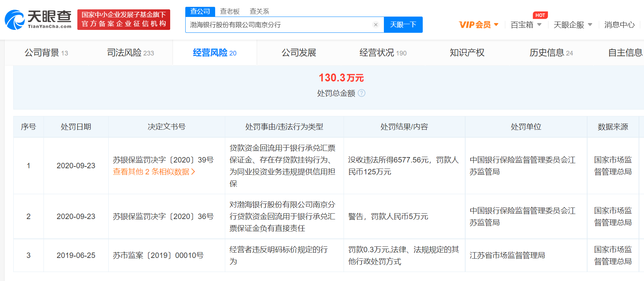Click the help question mark beside 处罚总金额
This screenshot has height=281, width=644.
coord(362,93)
